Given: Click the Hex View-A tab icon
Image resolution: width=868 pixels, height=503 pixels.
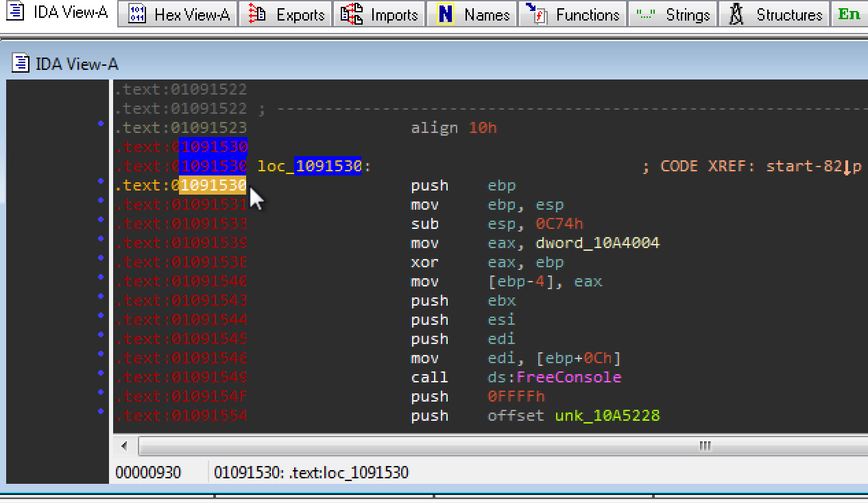Looking at the screenshot, I should click(x=138, y=14).
